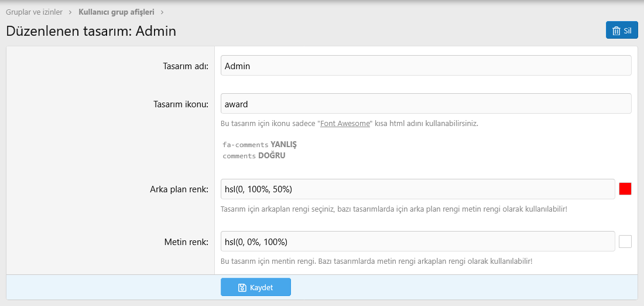
Task: Click the floppy disk icon on Kaydet
Action: pos(242,287)
